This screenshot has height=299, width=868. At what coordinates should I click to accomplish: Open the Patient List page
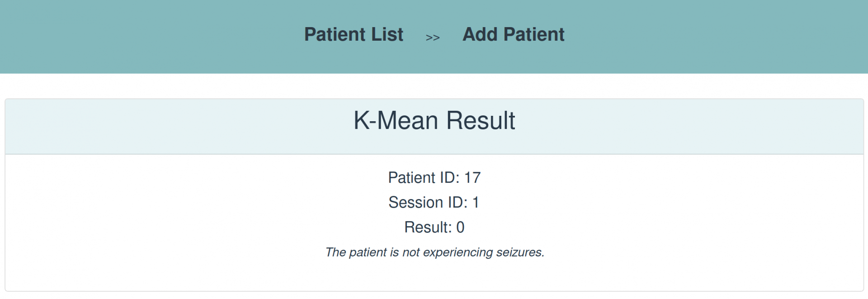354,35
